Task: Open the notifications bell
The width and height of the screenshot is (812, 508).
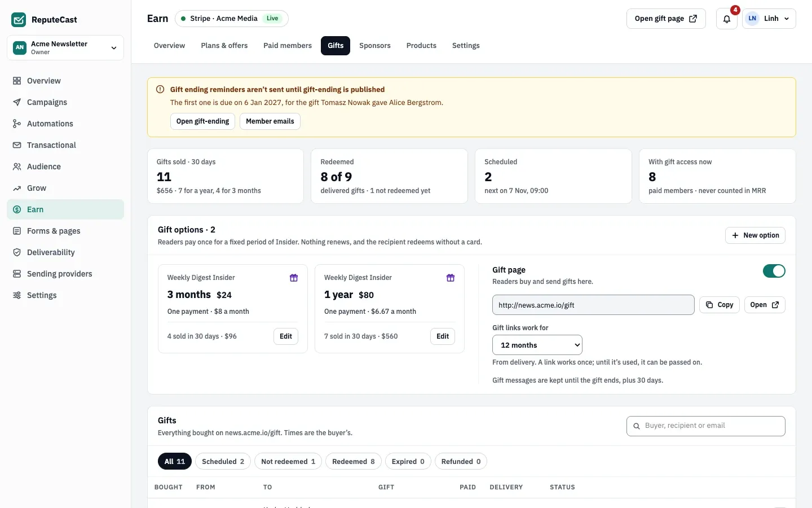Action: [727, 19]
